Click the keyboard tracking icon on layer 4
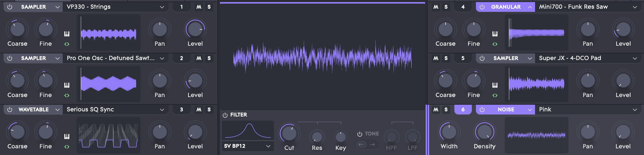644x155 pixels. pyautogui.click(x=495, y=34)
